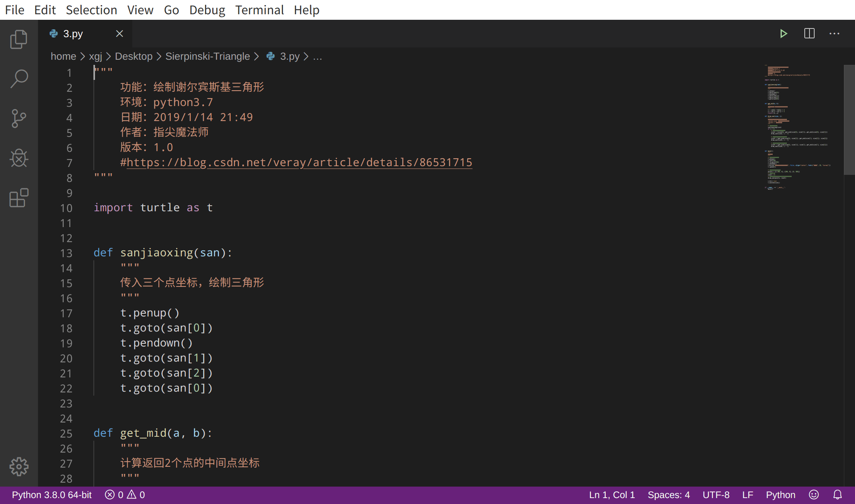Click the errors and warnings counter
The image size is (855, 504).
click(125, 494)
